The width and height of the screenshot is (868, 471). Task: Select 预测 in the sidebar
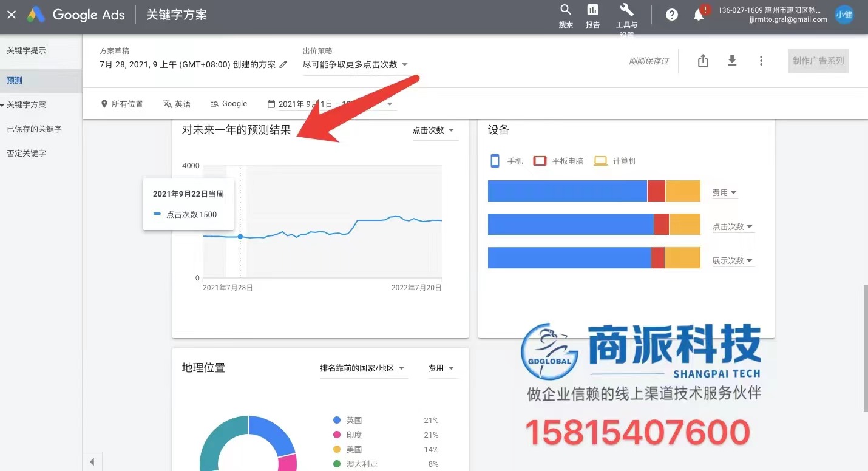click(x=41, y=80)
